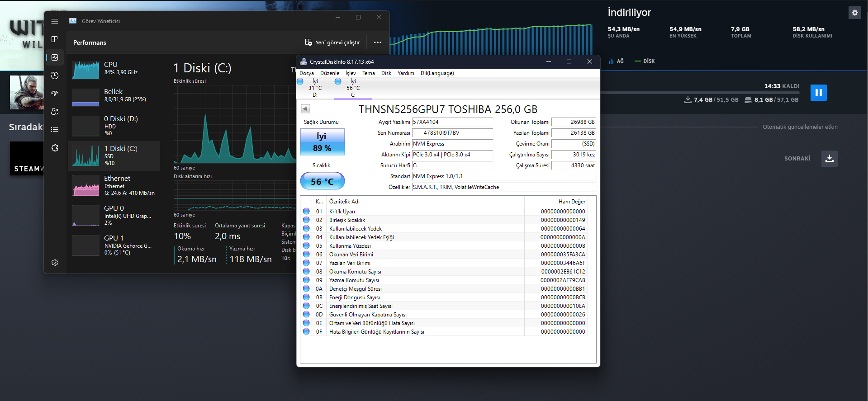Click Task Manager title bar app icon

click(73, 21)
